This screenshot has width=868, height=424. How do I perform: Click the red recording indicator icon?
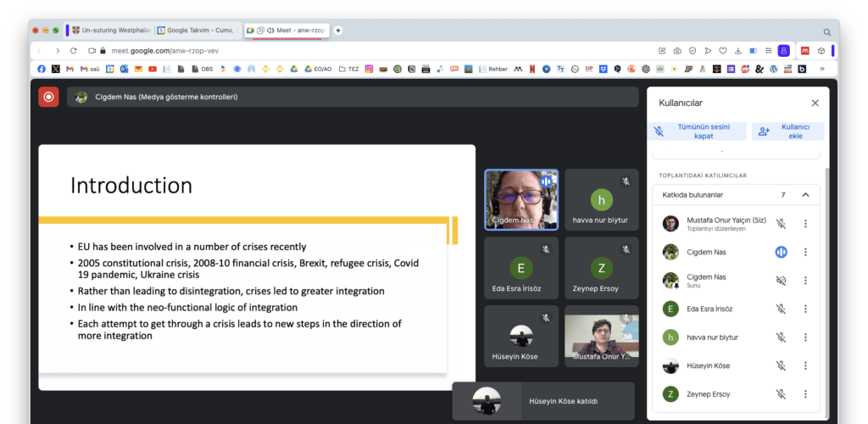click(x=48, y=97)
